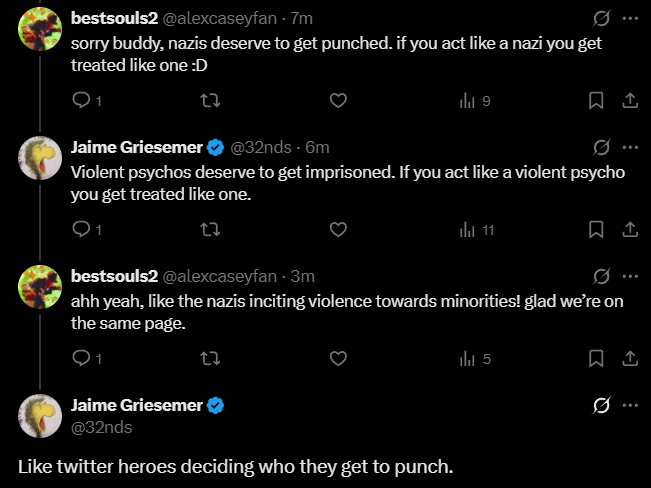Like the tweet about violent psychos

coord(338,229)
